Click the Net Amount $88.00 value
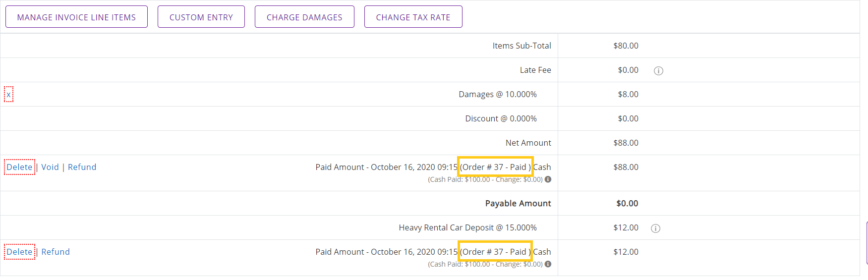Image resolution: width=868 pixels, height=280 pixels. pyautogui.click(x=626, y=143)
